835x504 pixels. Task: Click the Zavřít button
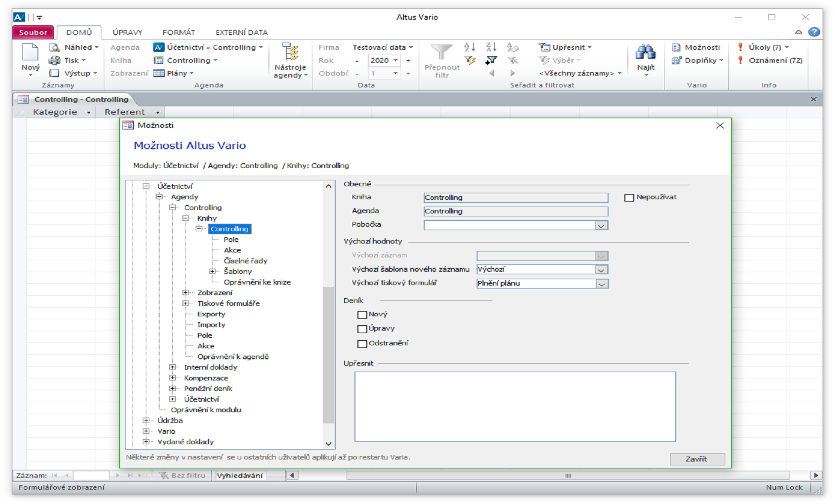coord(697,459)
